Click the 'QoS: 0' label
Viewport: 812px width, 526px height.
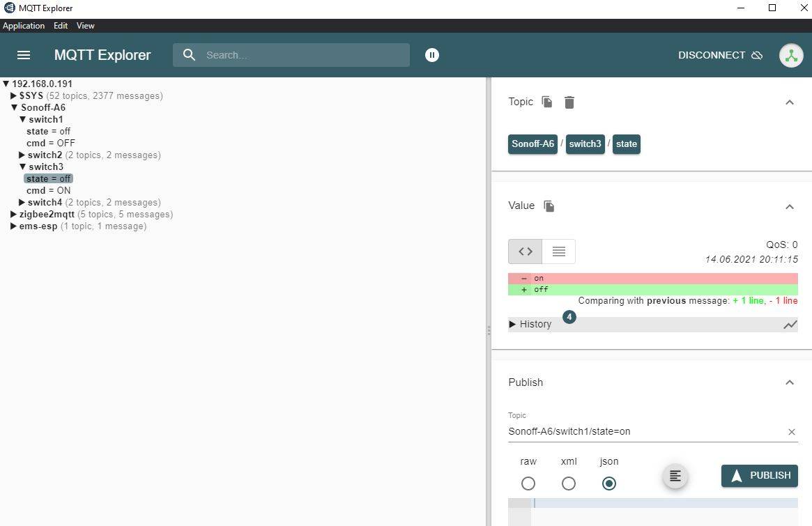781,245
